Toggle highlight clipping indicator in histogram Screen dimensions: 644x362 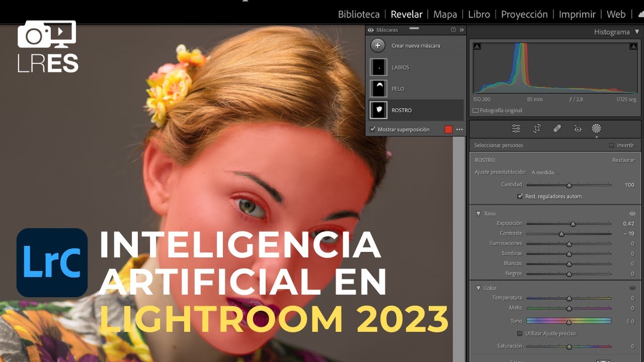coord(633,46)
